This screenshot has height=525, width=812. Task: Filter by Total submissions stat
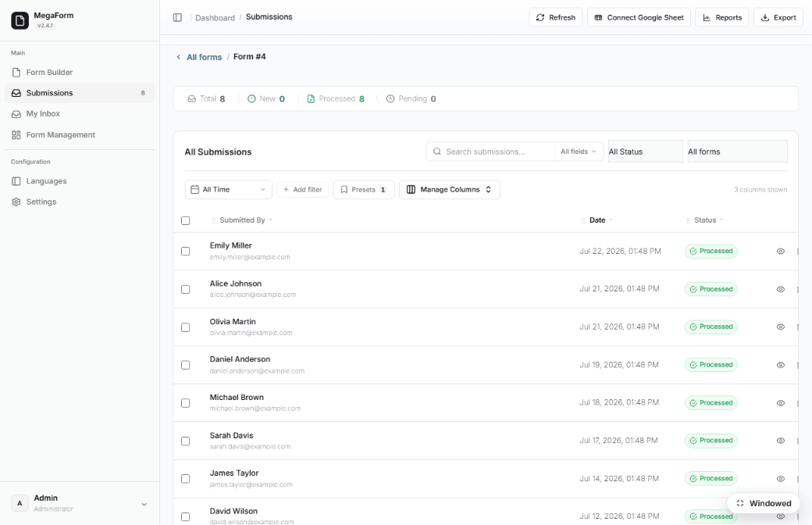pyautogui.click(x=206, y=98)
